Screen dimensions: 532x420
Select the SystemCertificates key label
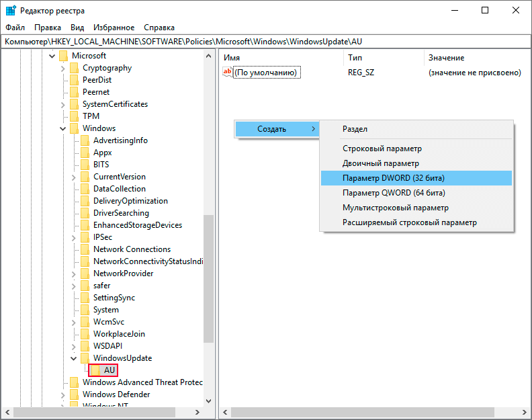point(115,104)
